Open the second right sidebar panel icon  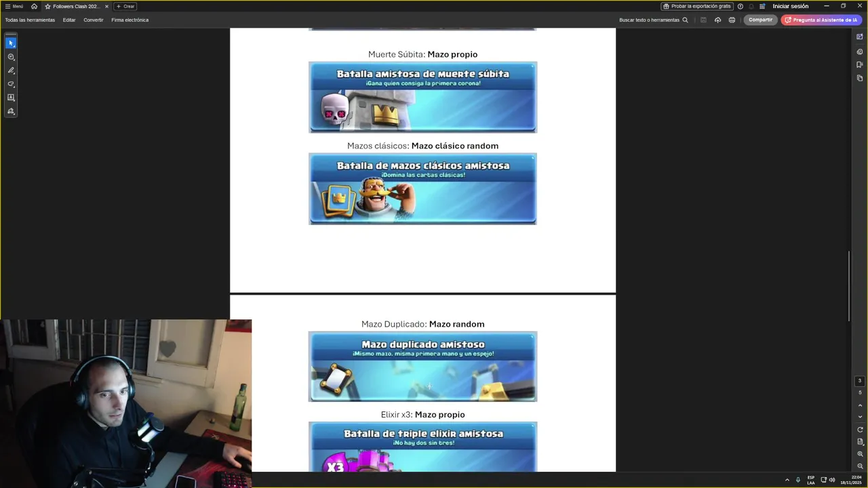tap(860, 52)
